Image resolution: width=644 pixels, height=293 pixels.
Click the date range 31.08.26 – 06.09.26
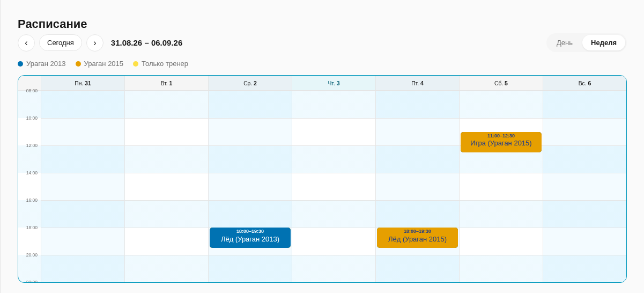coord(146,43)
